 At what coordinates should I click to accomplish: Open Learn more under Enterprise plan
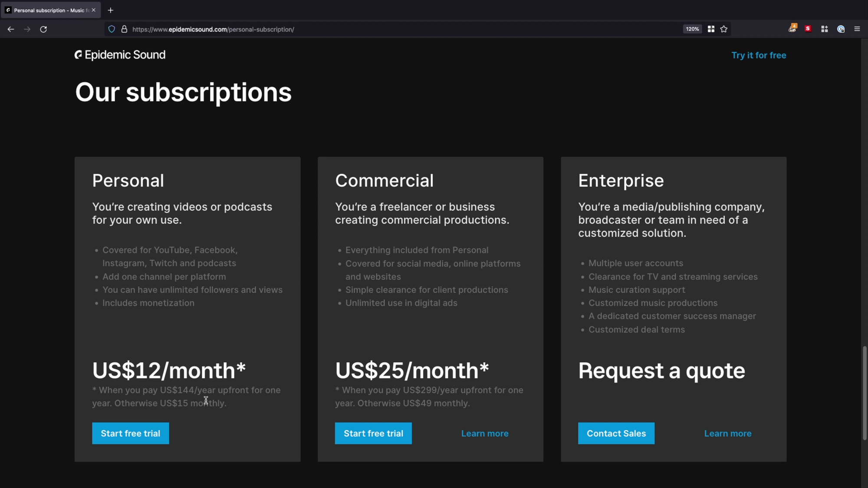point(728,433)
